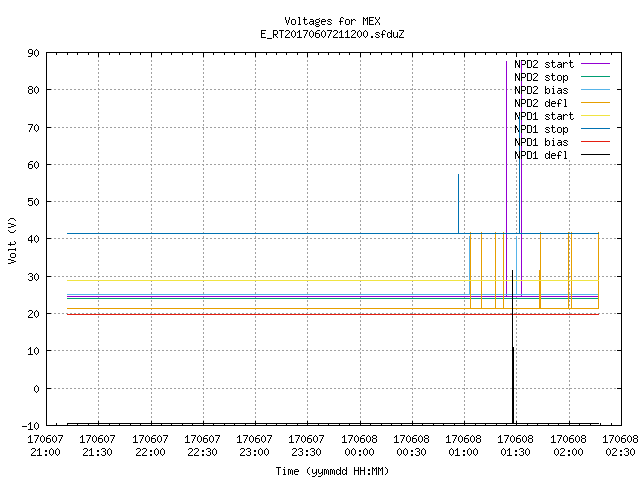Click the orange NPD2 defl legend line sample

click(595, 102)
